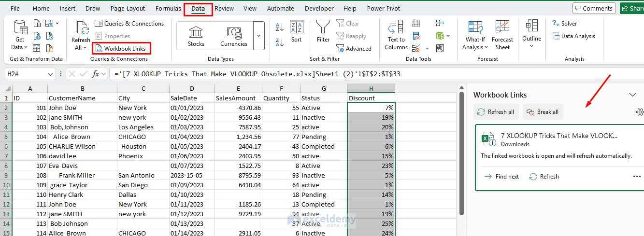Expand the Outline group
Screen dimensions: 644x236
531,34
